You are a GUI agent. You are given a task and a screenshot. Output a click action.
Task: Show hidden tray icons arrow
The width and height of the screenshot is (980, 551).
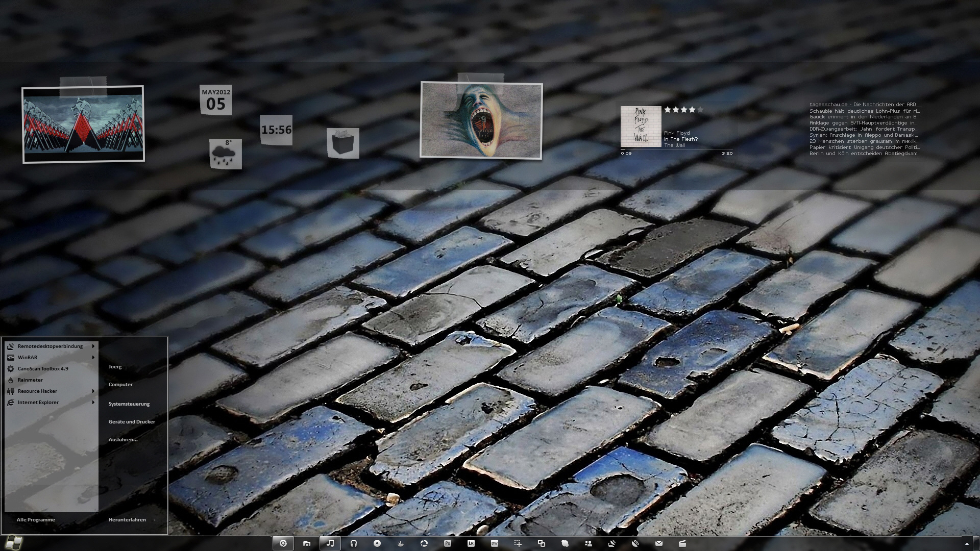pos(967,544)
